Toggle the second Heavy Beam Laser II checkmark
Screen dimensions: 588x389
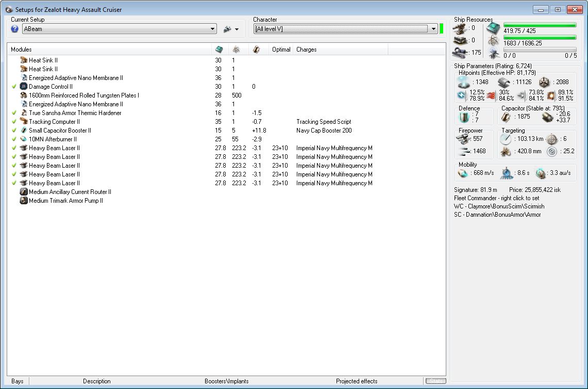pos(14,156)
